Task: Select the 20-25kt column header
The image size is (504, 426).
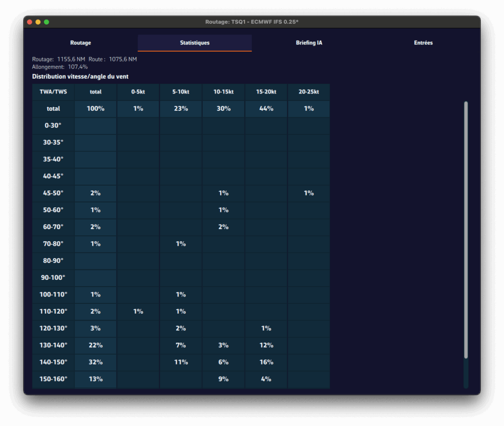Action: coord(309,92)
